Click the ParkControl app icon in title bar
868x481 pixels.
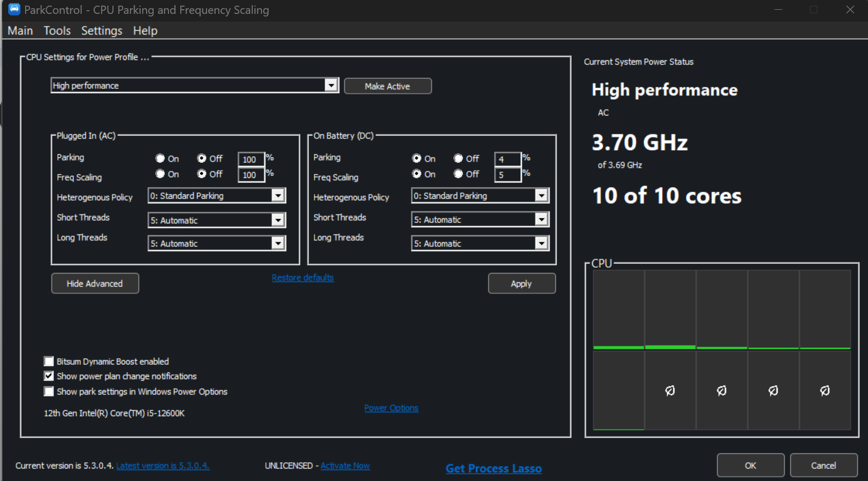(14, 9)
